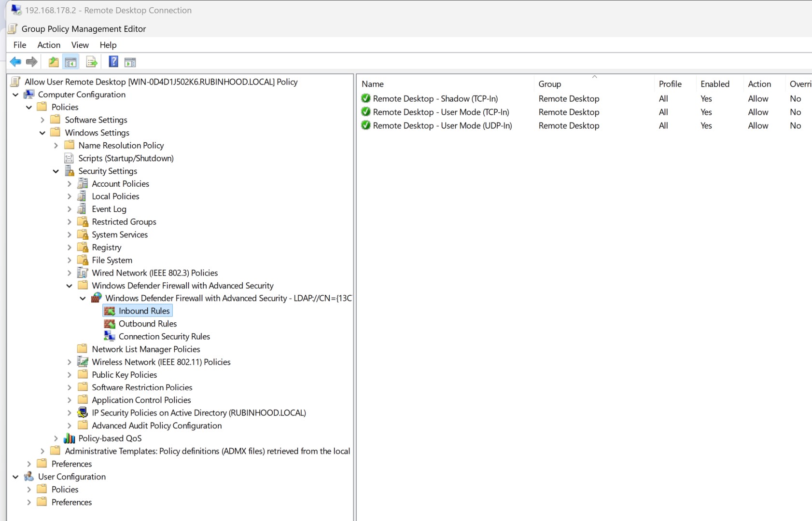Click the Restricted Groups folder icon
Screen dimensions: 812x521
pyautogui.click(x=83, y=222)
